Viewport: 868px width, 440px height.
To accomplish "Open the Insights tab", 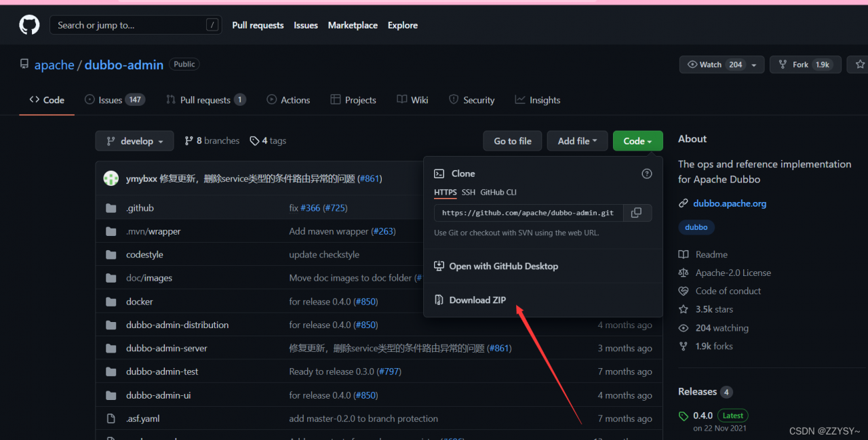I will [538, 100].
